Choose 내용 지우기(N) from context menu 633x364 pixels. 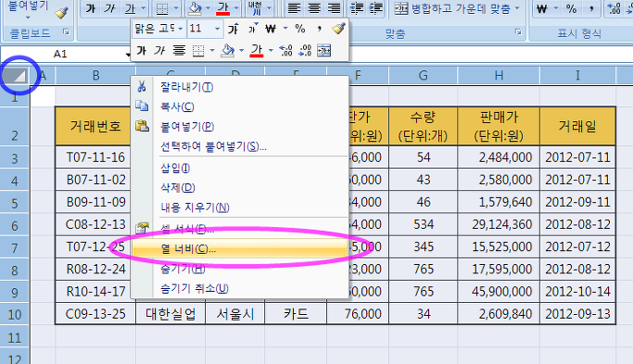coord(240,207)
